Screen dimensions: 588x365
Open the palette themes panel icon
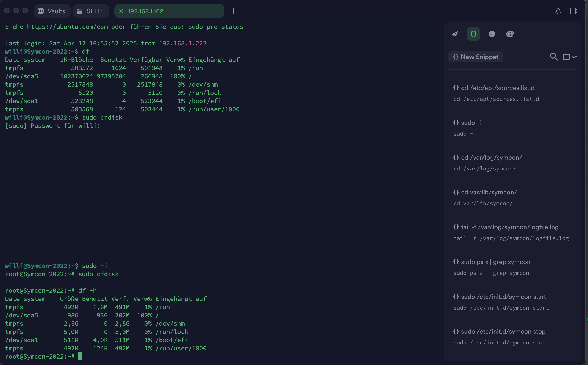(510, 34)
